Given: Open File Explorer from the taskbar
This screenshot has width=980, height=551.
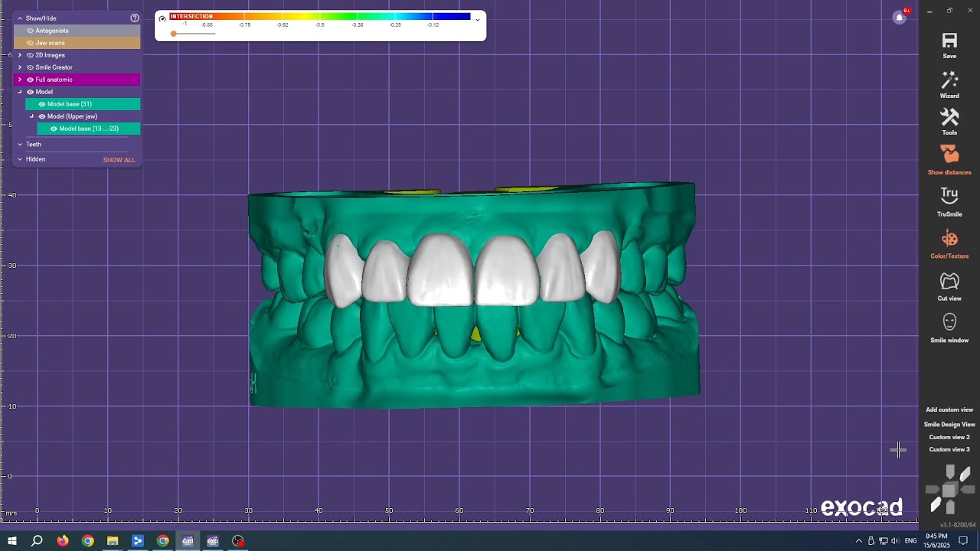Looking at the screenshot, I should [x=113, y=541].
